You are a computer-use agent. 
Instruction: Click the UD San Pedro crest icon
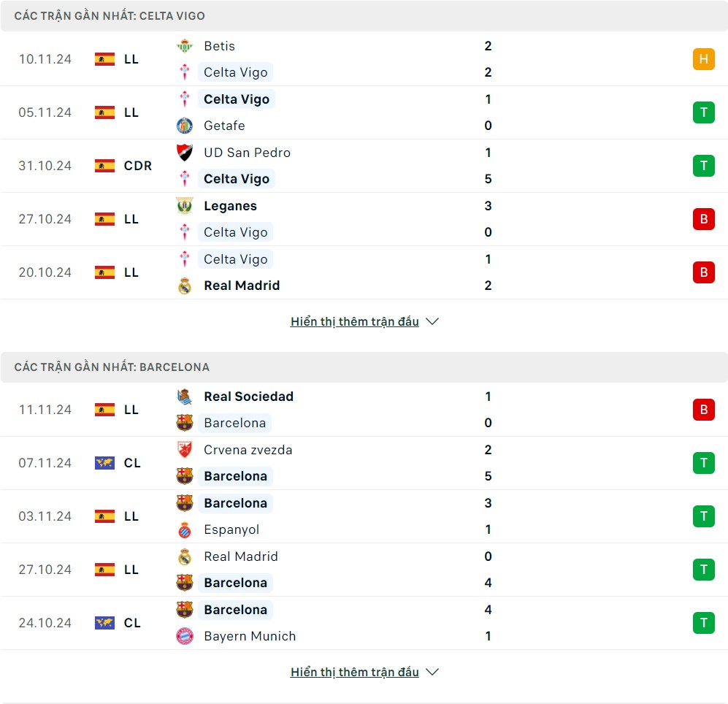point(184,153)
